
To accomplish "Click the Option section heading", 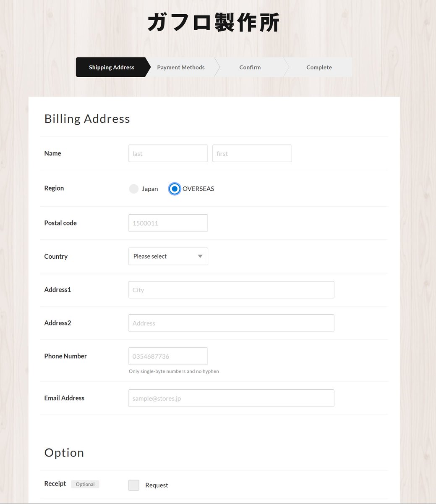I will 64,453.
